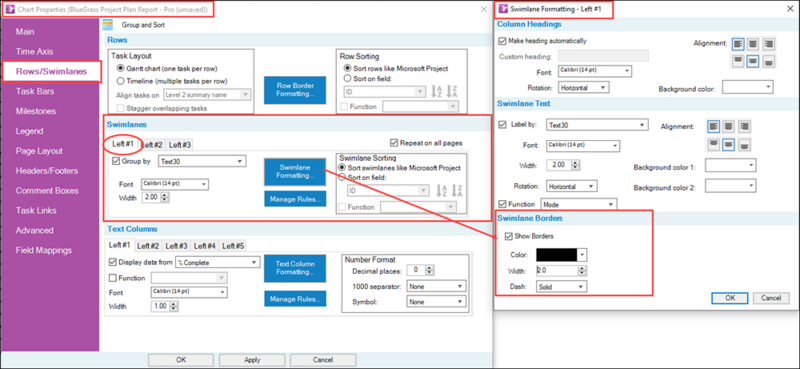
Task: Select Timeline multiple tasks per row
Action: [120, 81]
